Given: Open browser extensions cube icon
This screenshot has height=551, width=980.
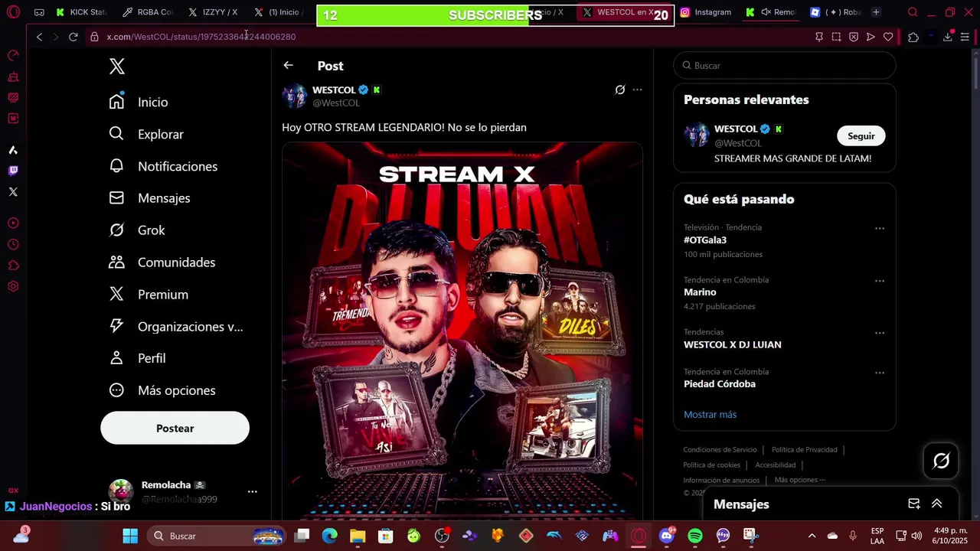Looking at the screenshot, I should 913,37.
